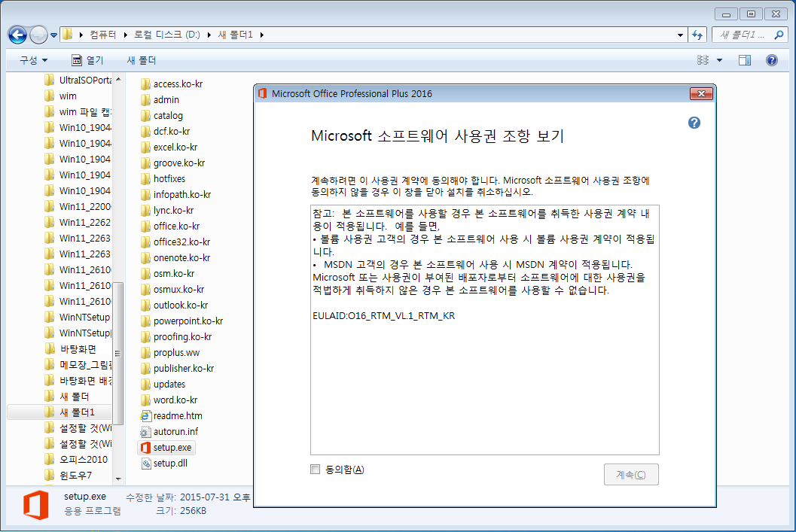
Task: Click navigation pane scrollbar up arrow
Action: pos(118,79)
